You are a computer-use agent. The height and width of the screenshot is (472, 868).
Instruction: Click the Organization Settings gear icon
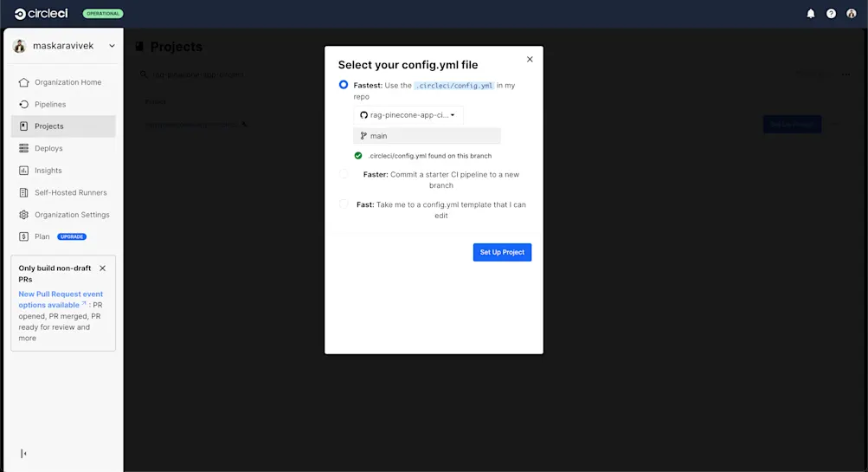click(24, 215)
